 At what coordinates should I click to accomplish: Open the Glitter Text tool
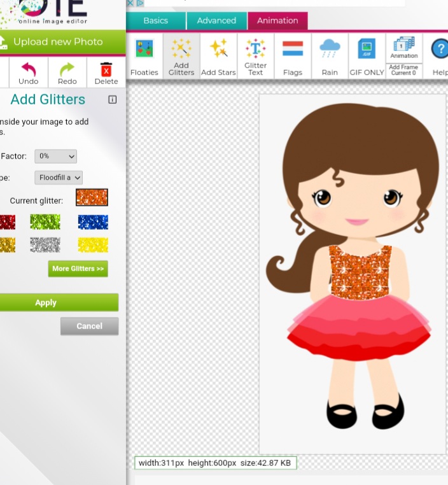point(256,56)
